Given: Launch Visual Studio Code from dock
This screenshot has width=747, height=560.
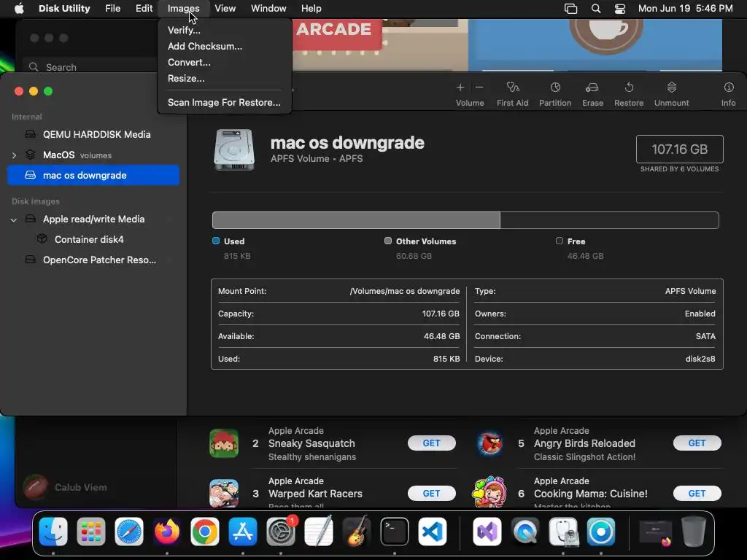Looking at the screenshot, I should coord(432,531).
